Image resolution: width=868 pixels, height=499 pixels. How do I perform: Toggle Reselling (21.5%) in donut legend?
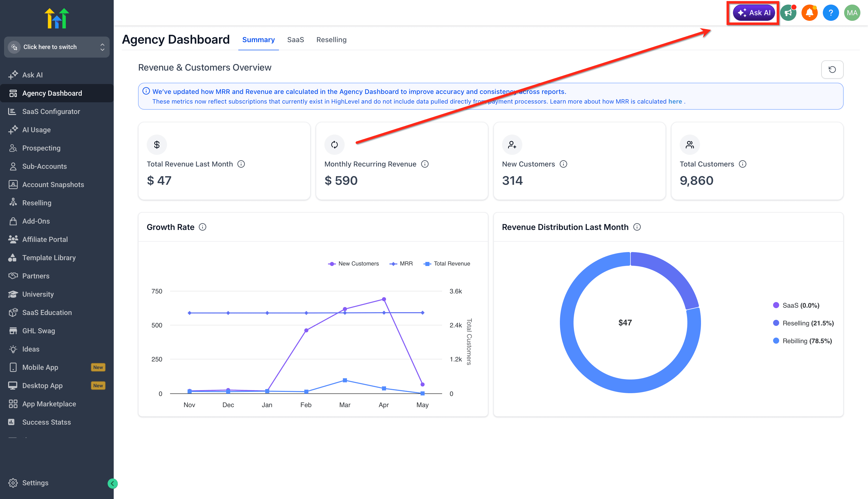[x=804, y=323]
